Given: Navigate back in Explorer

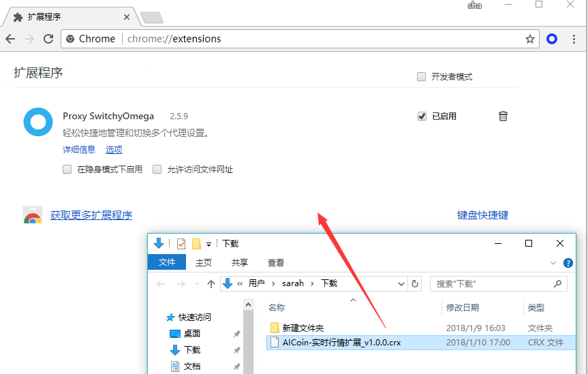Looking at the screenshot, I should [x=161, y=284].
